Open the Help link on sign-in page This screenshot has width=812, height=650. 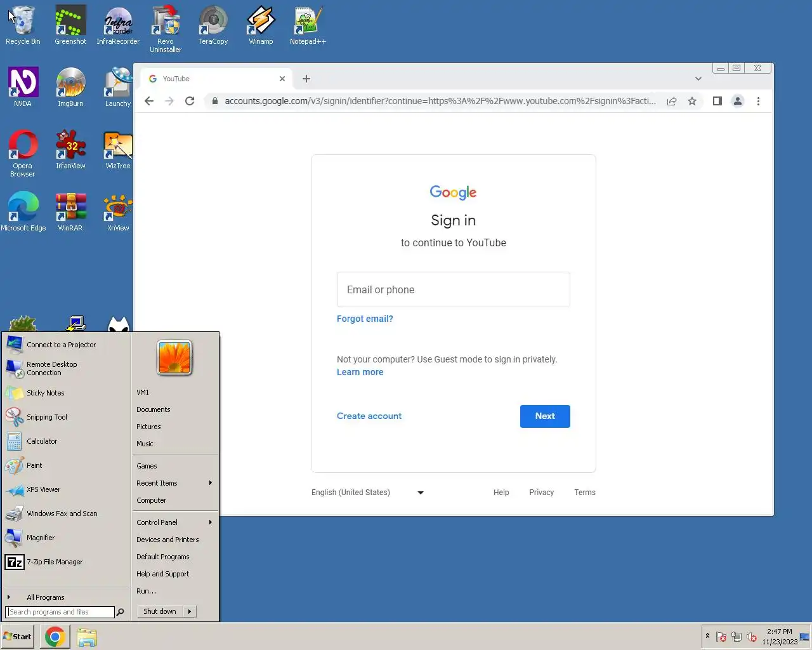pyautogui.click(x=501, y=493)
